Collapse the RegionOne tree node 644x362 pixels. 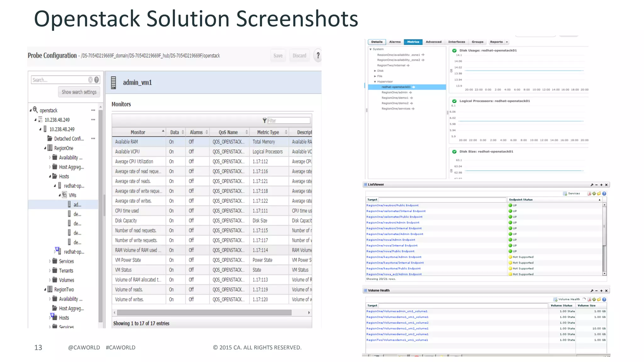pyautogui.click(x=45, y=148)
